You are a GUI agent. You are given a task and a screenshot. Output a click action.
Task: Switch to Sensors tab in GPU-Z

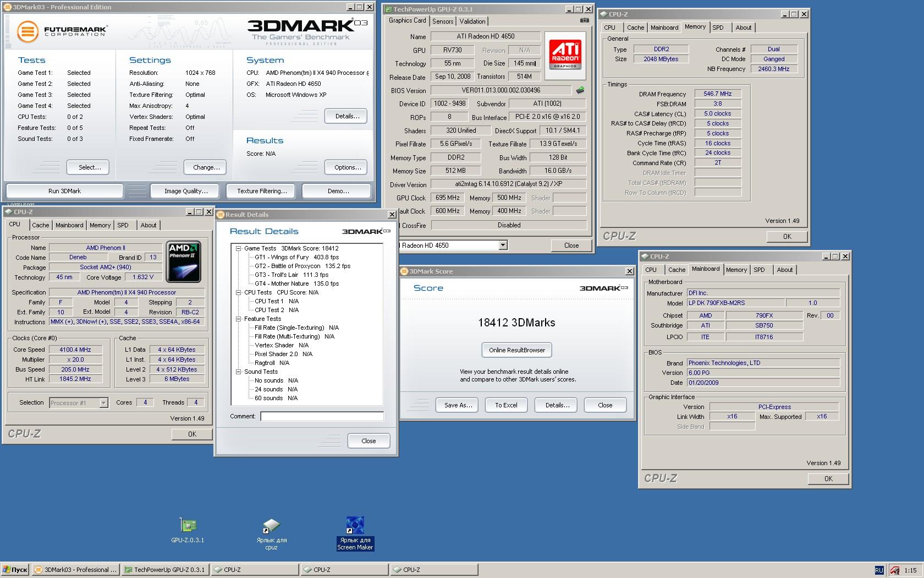(x=443, y=21)
